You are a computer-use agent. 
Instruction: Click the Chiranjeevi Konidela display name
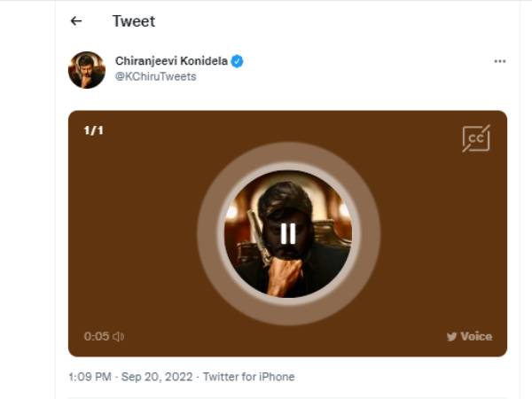click(x=171, y=61)
